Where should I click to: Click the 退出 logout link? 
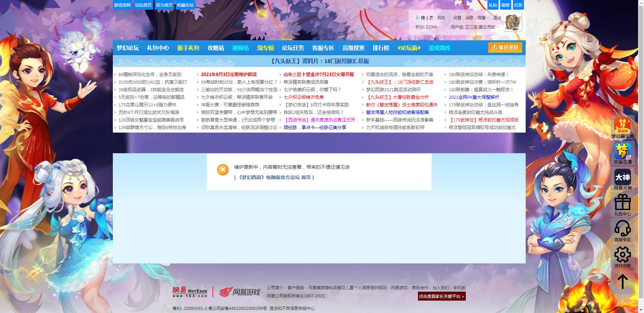click(497, 18)
